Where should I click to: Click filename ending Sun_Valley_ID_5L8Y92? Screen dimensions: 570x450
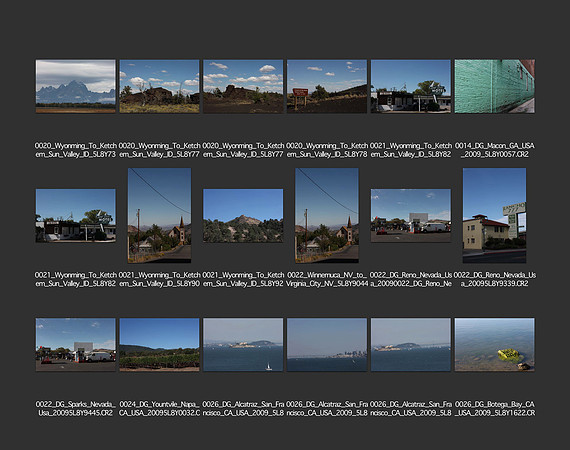[x=243, y=279]
